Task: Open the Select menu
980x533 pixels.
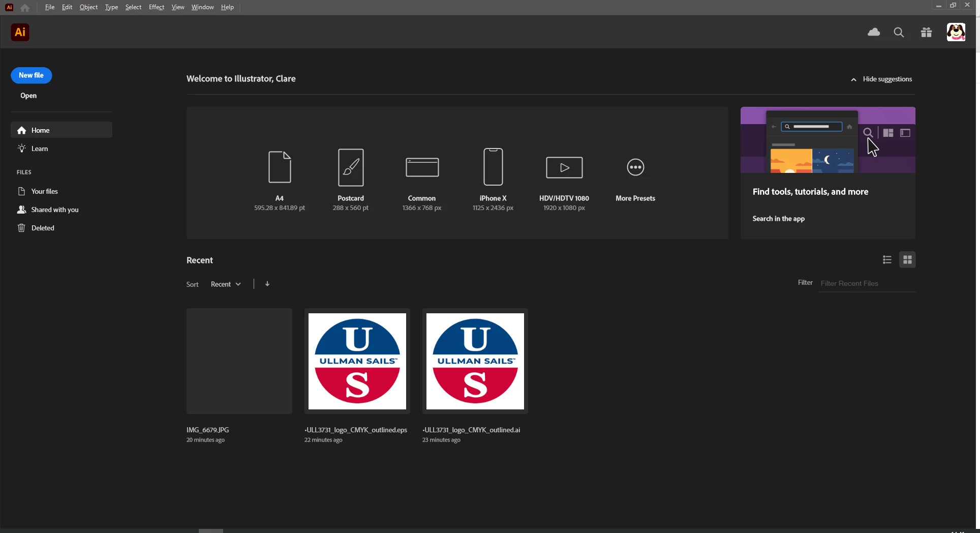Action: pyautogui.click(x=133, y=7)
